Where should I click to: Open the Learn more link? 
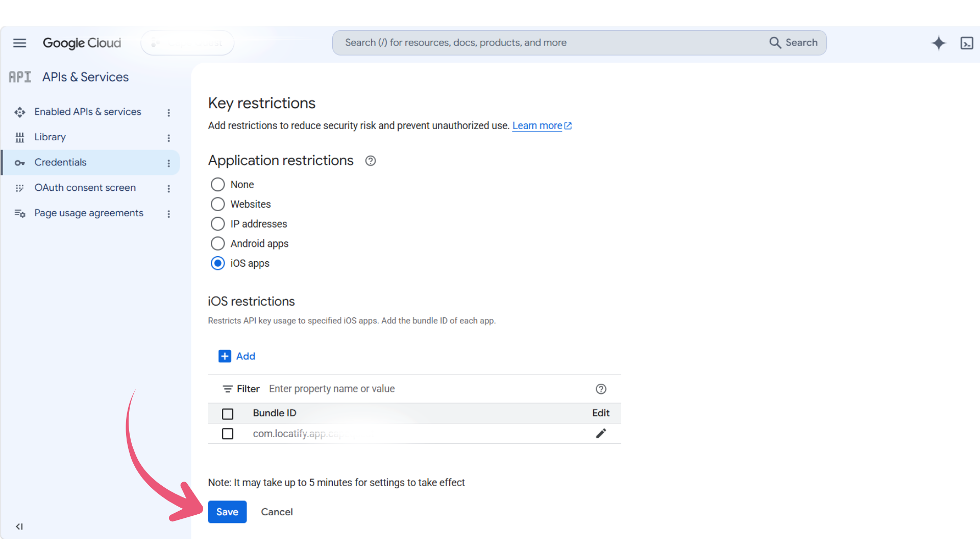pos(542,126)
